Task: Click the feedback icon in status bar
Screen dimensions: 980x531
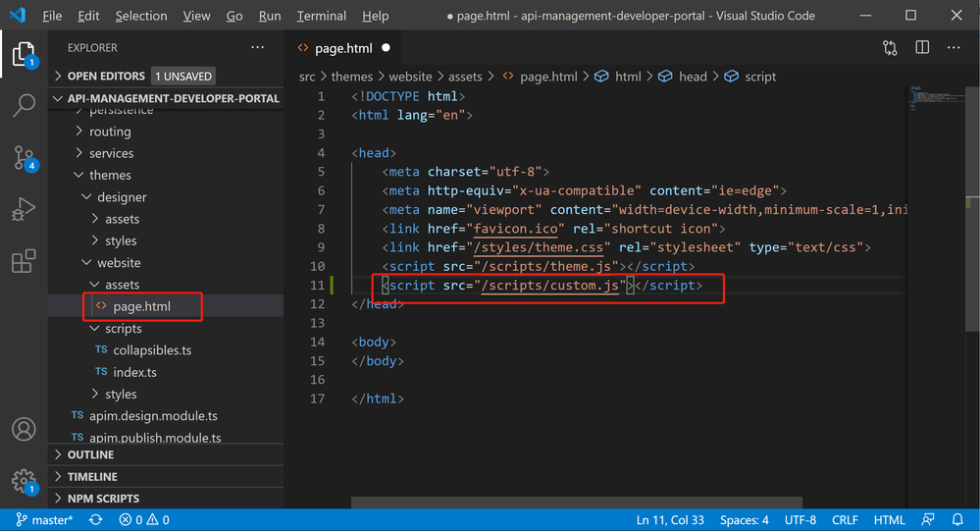Action: click(928, 520)
